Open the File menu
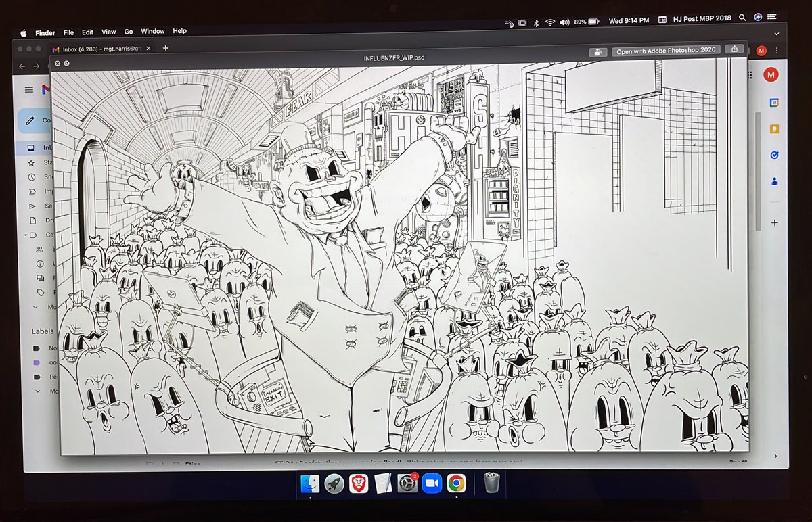 [69, 32]
